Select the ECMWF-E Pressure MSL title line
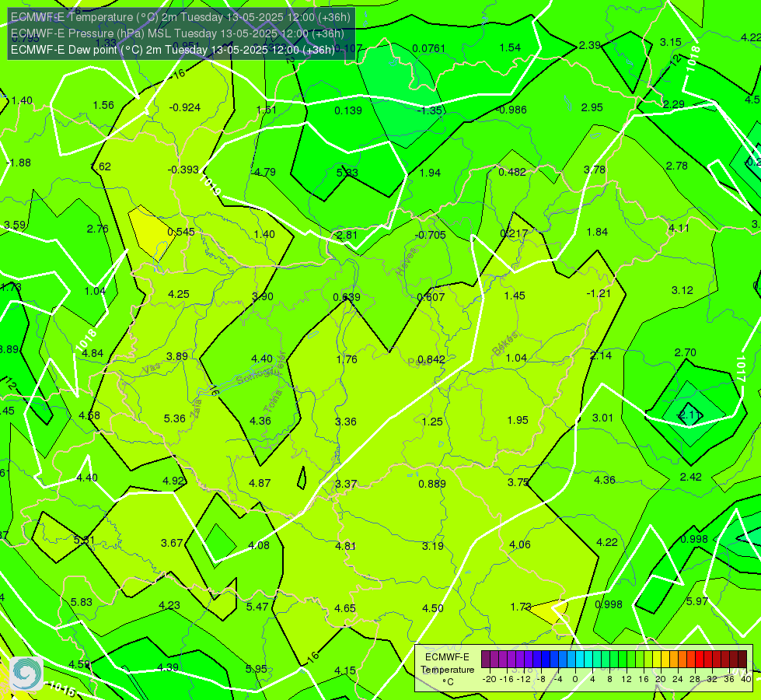This screenshot has width=761, height=700. 177,33
